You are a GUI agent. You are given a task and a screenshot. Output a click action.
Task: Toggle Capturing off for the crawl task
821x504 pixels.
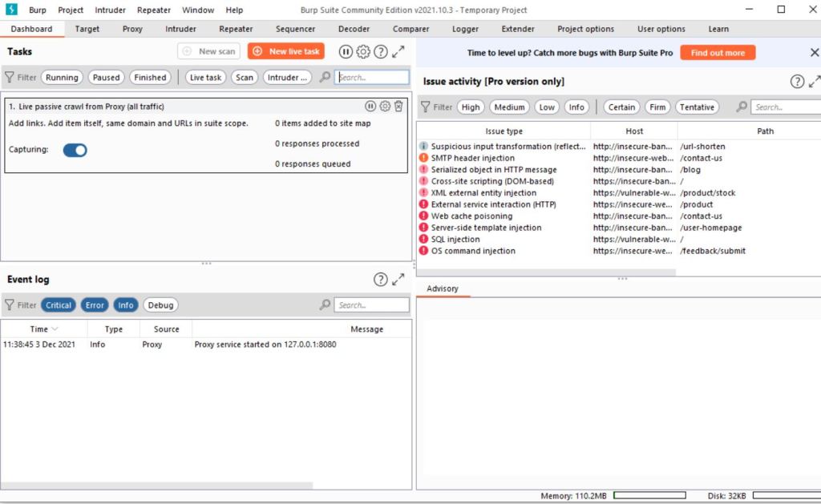(75, 150)
